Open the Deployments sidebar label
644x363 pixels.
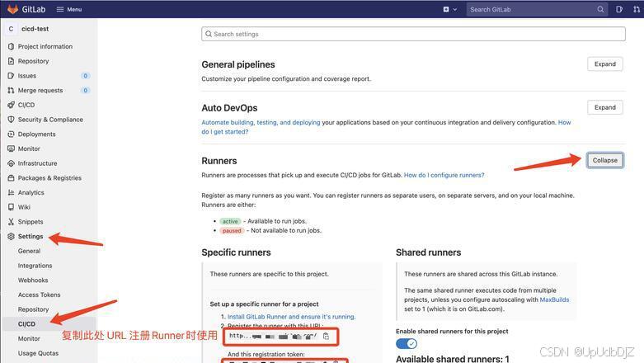[x=36, y=134]
